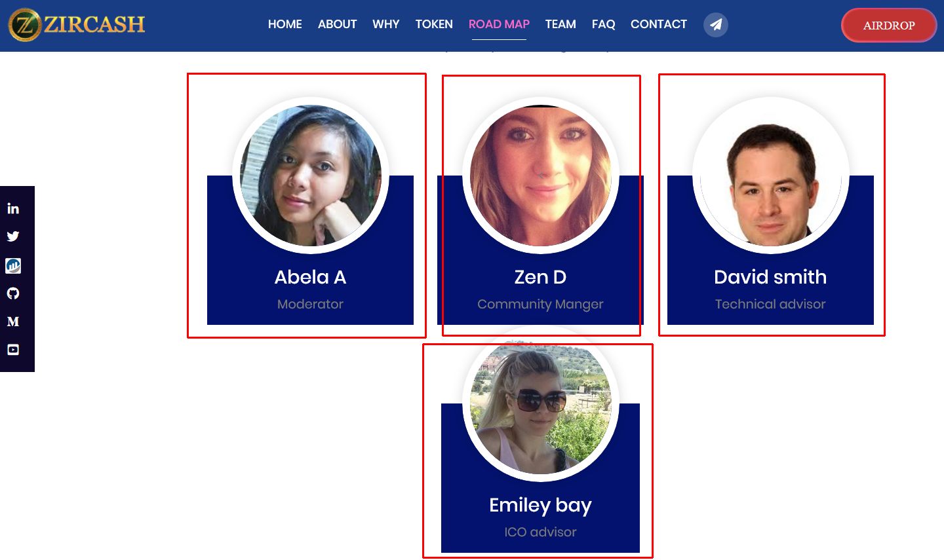Click the red AIRDROP button
This screenshot has height=560, width=944.
tap(889, 26)
